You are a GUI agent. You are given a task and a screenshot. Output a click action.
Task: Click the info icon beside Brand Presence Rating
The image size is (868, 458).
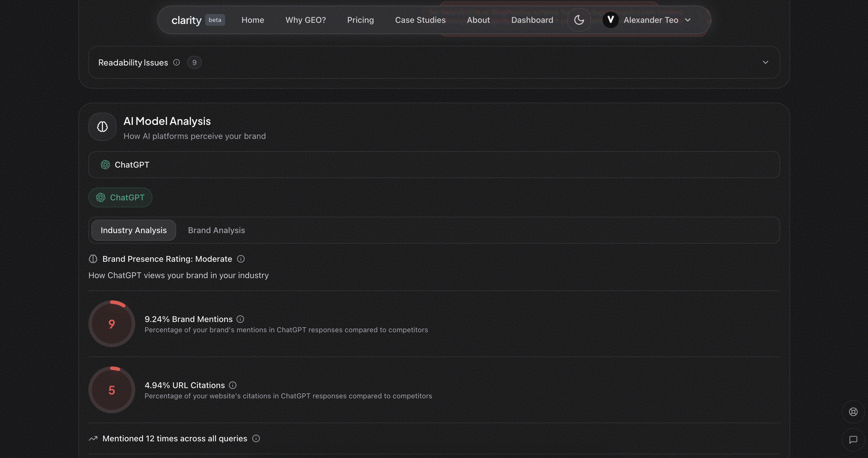(241, 259)
